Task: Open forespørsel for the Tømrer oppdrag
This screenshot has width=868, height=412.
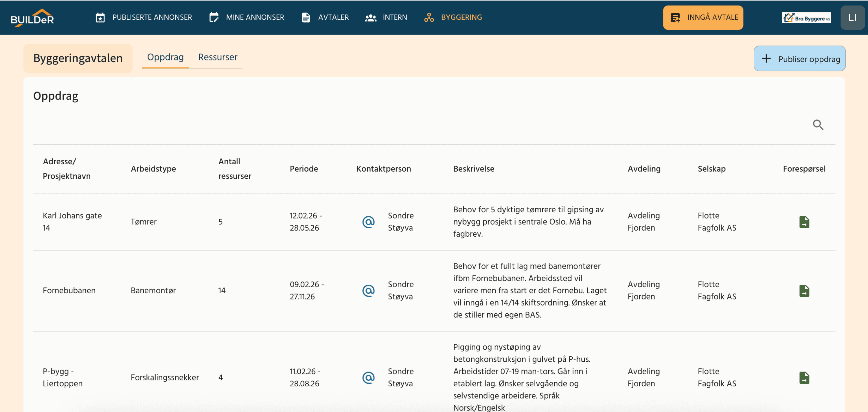Action: coord(805,222)
